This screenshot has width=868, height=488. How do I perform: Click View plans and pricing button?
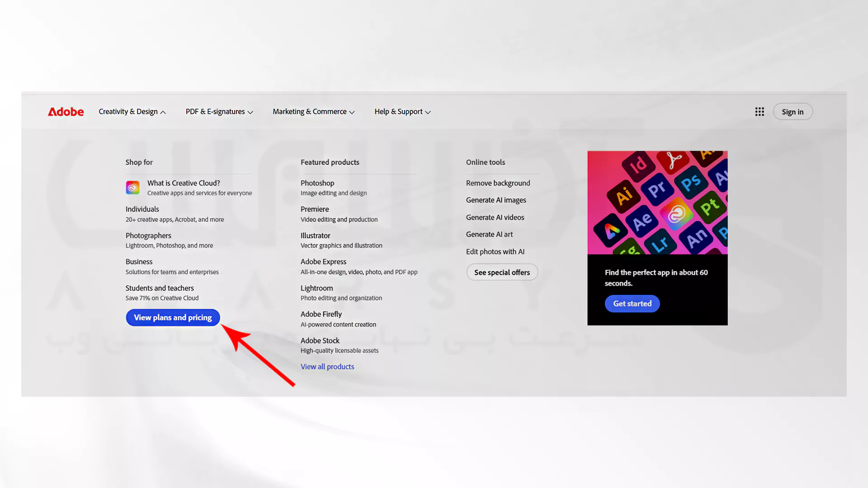tap(173, 318)
